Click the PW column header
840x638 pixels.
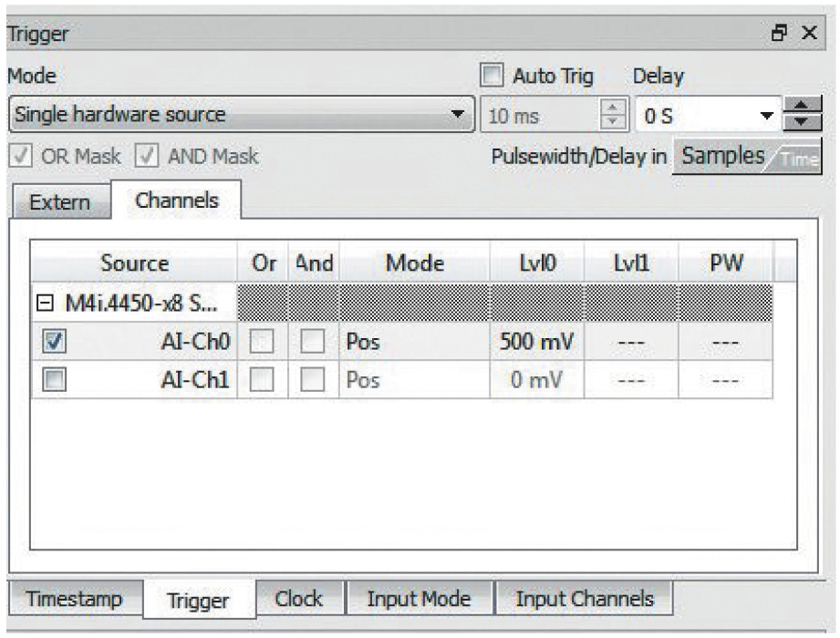point(726,262)
